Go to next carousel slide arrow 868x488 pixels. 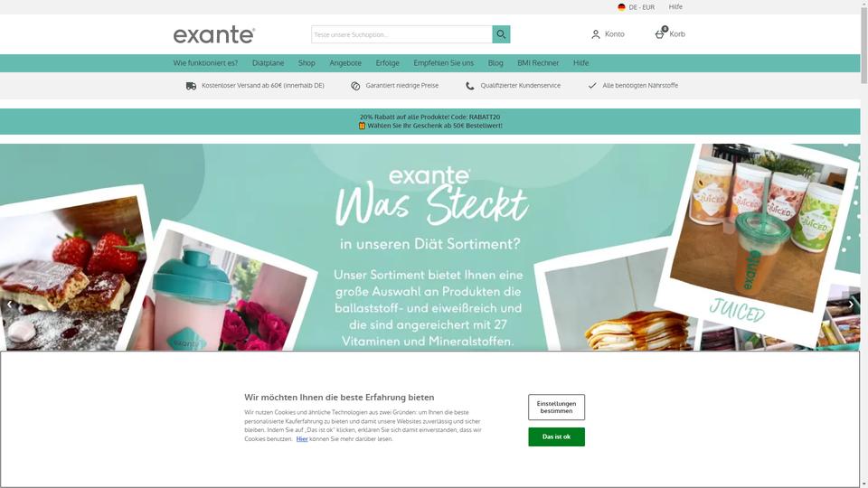[x=851, y=305]
